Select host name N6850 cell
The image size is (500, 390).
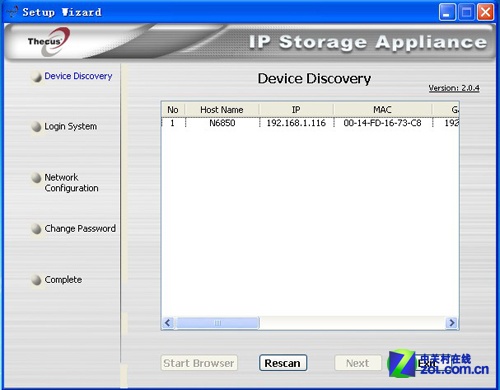[x=222, y=123]
